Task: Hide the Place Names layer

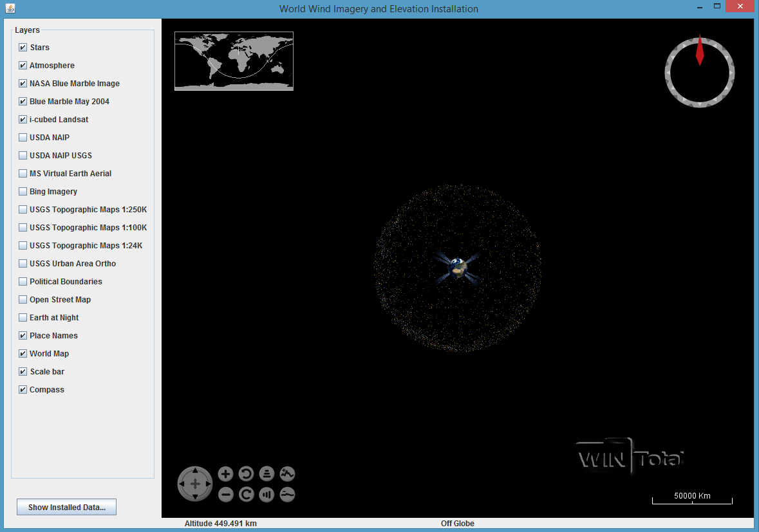Action: click(x=23, y=336)
